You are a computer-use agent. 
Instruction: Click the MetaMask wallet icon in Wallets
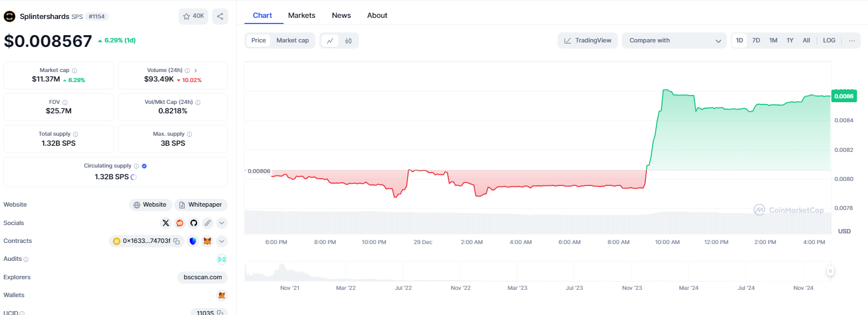pos(222,295)
